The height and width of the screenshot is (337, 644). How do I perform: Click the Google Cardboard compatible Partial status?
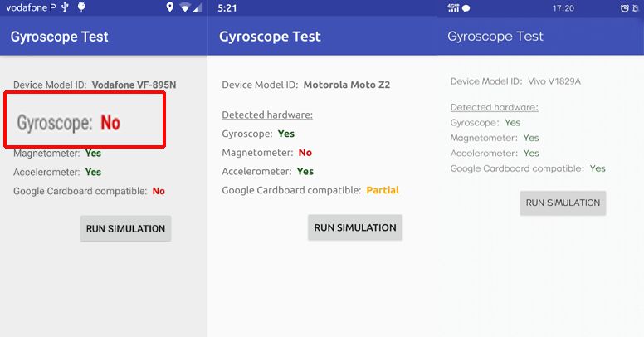[383, 190]
